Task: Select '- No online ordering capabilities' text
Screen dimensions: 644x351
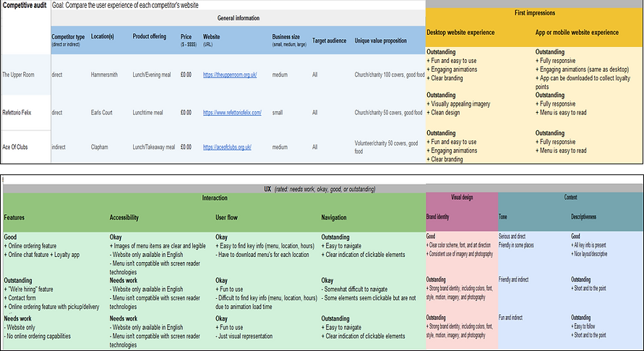Action: [38, 337]
